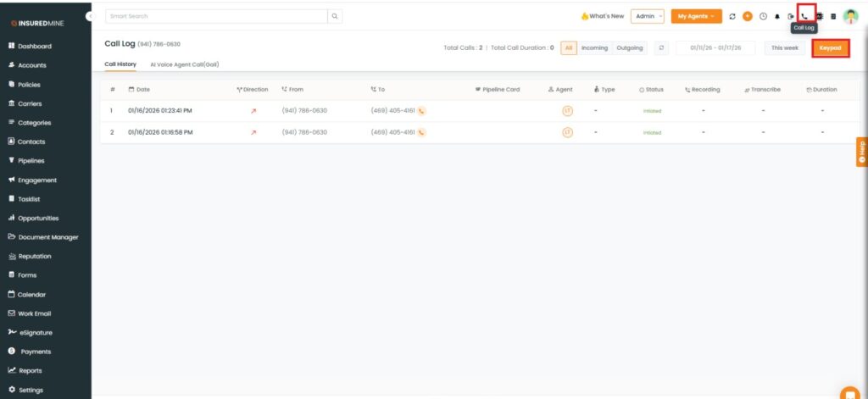Click the search magnifier icon

[336, 16]
